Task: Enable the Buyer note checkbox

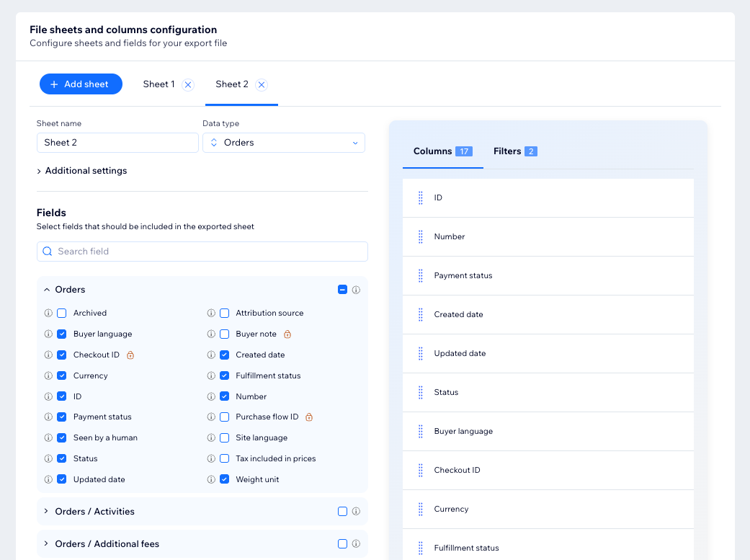Action: pos(224,334)
